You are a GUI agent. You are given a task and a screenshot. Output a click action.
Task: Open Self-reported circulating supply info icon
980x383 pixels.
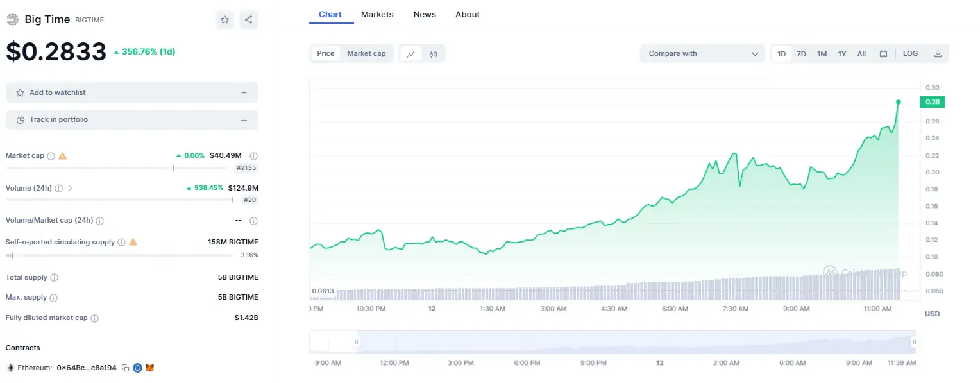pyautogui.click(x=122, y=243)
